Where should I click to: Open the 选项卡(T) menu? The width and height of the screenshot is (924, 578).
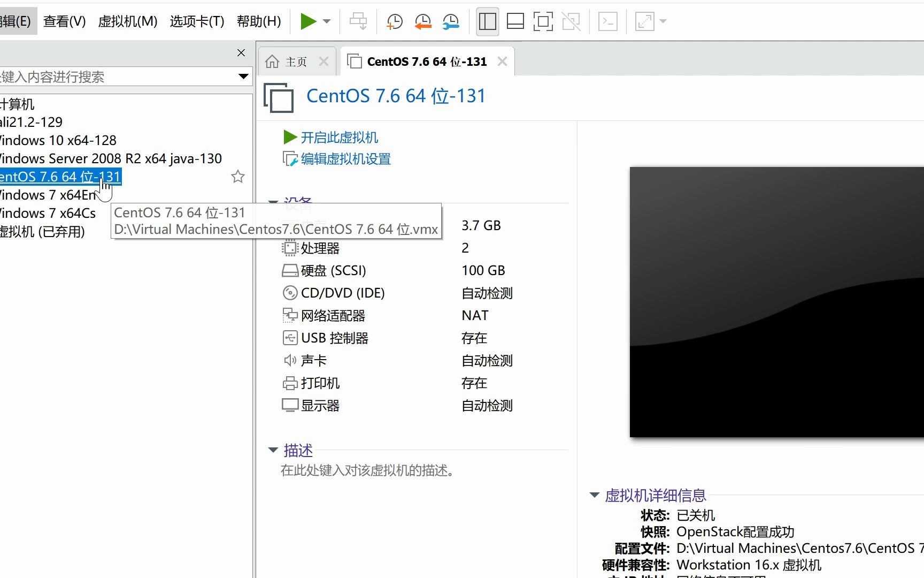[197, 21]
